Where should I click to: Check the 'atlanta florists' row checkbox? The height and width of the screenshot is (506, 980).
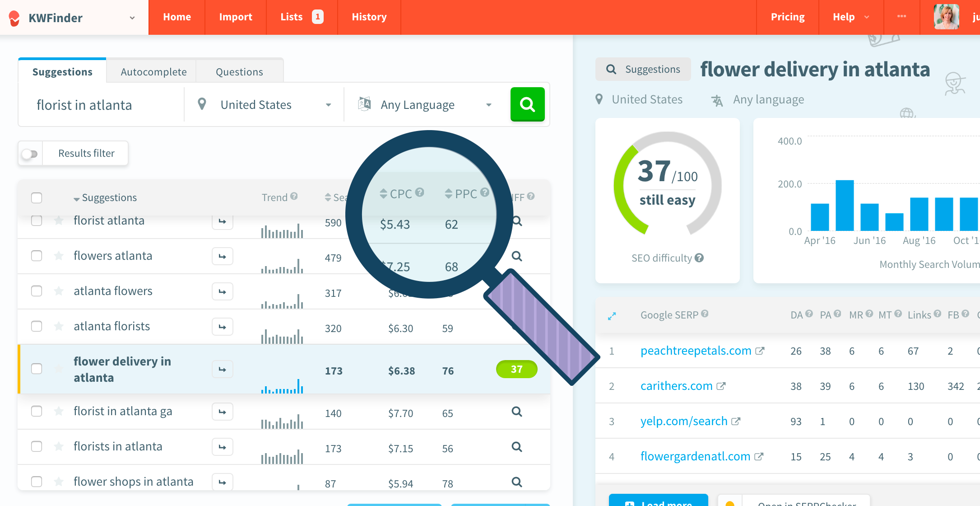coord(37,326)
